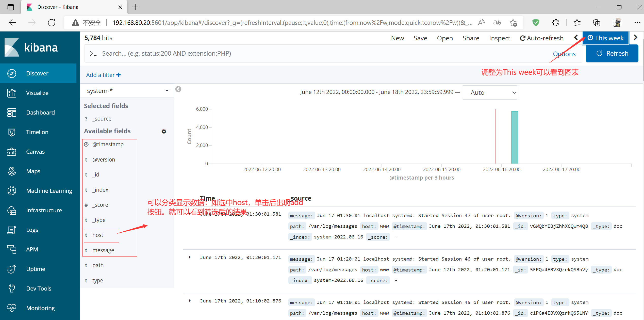Viewport: 644px width, 320px height.
Task: Open browser collections icon
Action: click(x=597, y=23)
